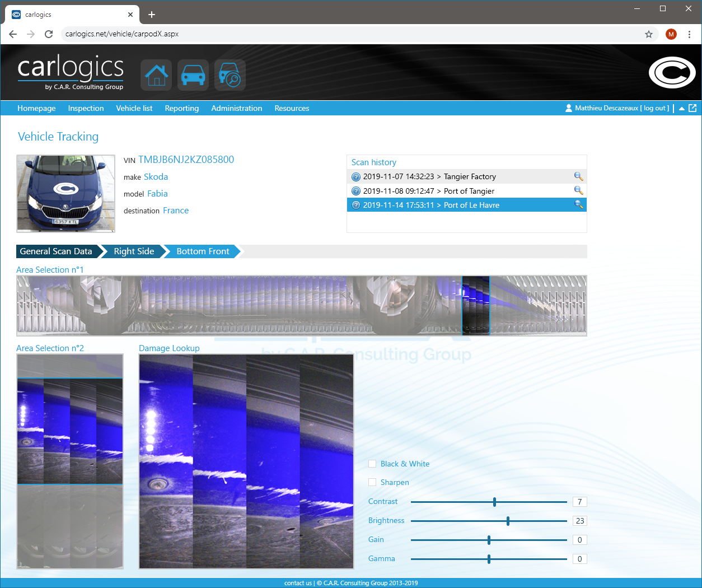Enable the Sharpen checkbox

click(372, 482)
